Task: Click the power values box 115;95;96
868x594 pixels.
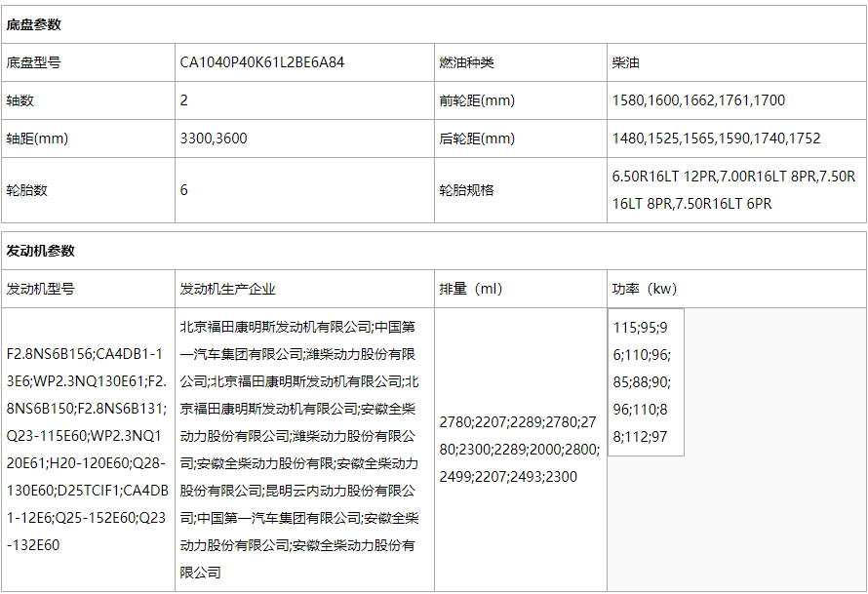Action: pos(646,382)
